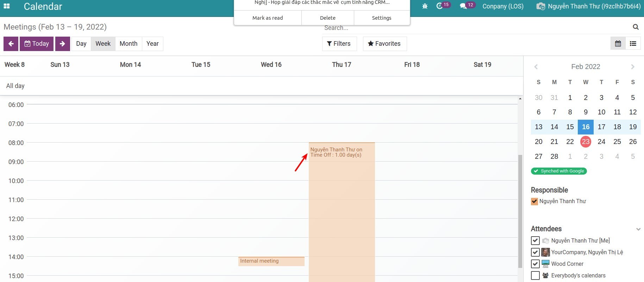Select February 14 in mini calendar
Viewport: 644px width, 282px height.
point(554,127)
